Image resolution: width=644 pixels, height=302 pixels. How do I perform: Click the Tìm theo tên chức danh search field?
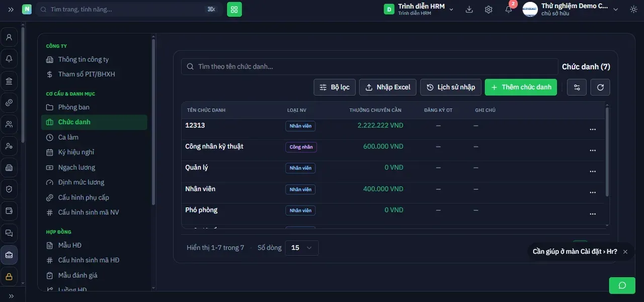pyautogui.click(x=370, y=66)
